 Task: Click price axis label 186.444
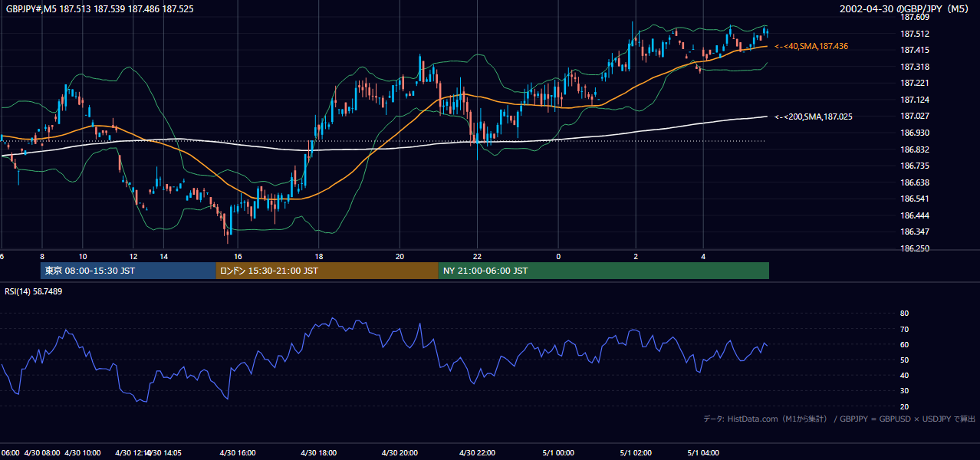[915, 215]
